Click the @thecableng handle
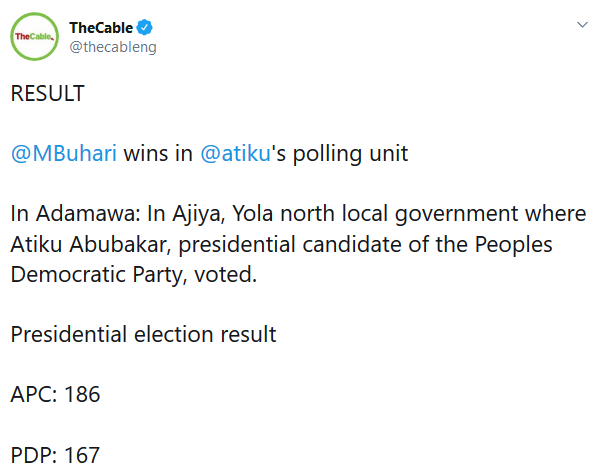This screenshot has width=600, height=471. tap(113, 47)
